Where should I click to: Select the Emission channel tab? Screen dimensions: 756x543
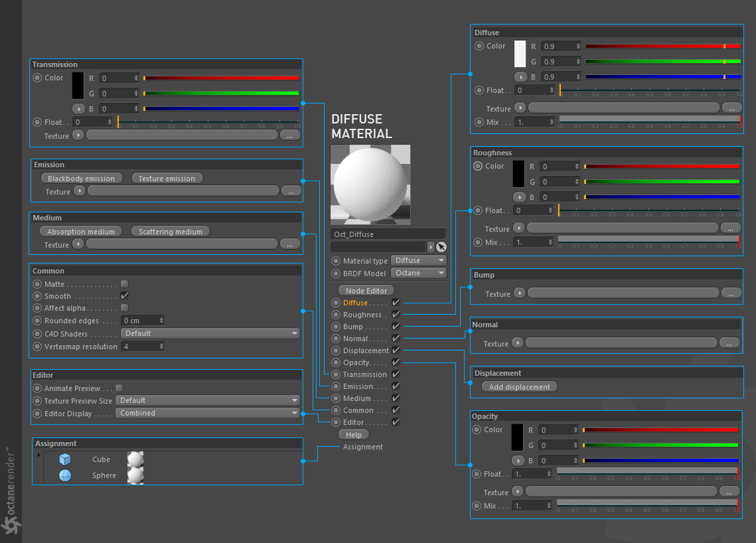(358, 386)
